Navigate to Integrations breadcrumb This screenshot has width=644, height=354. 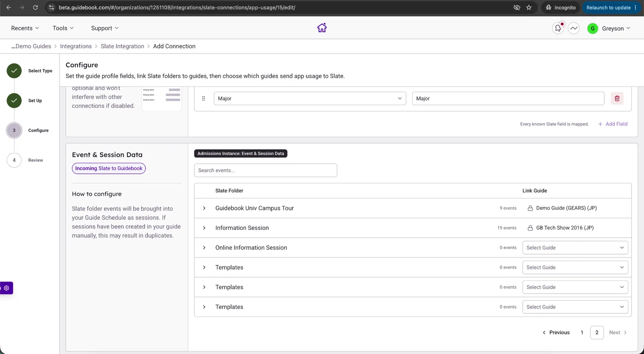click(x=76, y=46)
